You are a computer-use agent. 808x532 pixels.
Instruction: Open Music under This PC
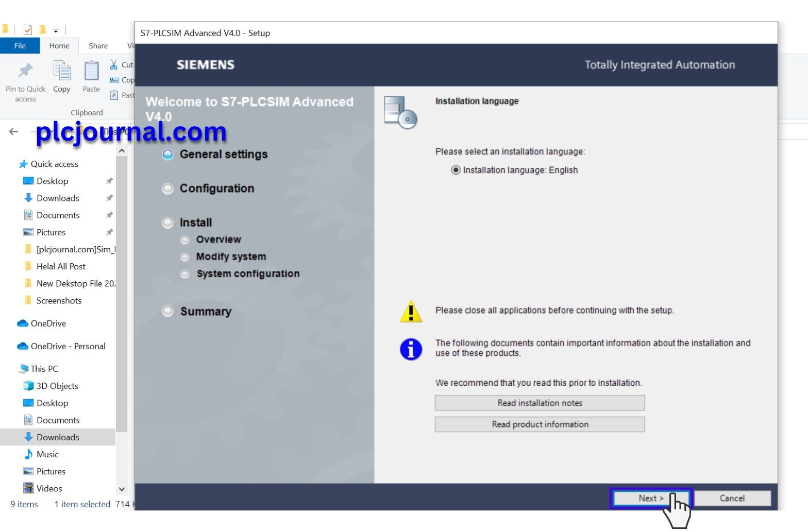coord(41,454)
